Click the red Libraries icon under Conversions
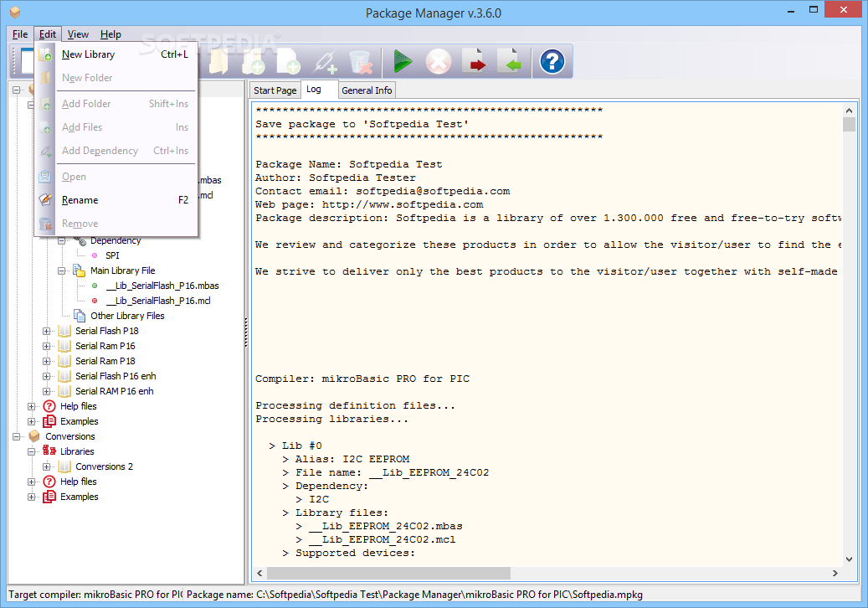 [x=49, y=451]
